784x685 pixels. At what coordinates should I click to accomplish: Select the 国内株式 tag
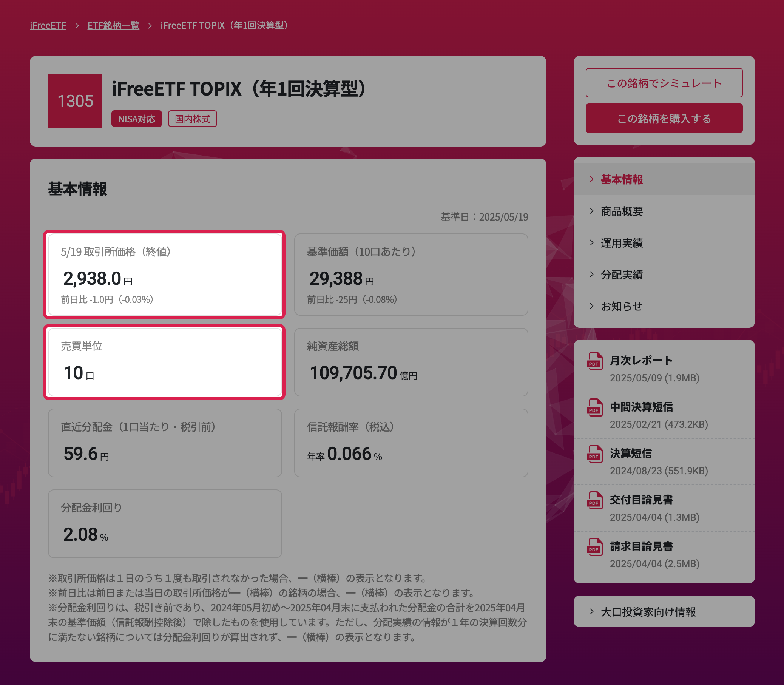click(x=193, y=119)
